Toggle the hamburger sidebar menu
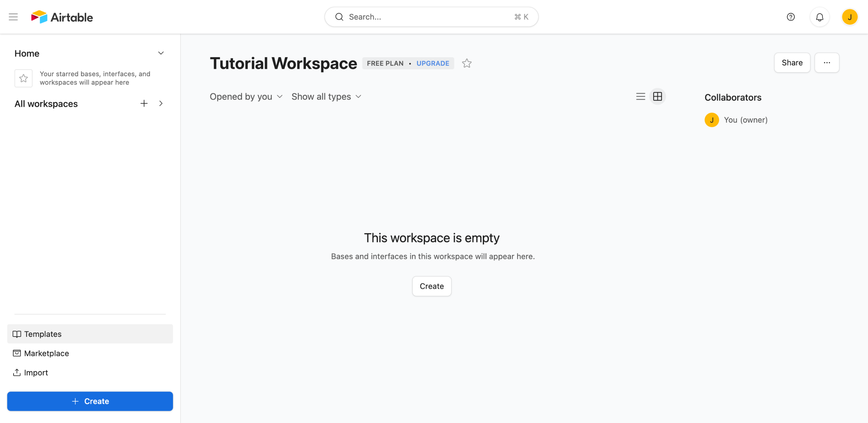Screen dimensions: 868x423 click(x=13, y=17)
